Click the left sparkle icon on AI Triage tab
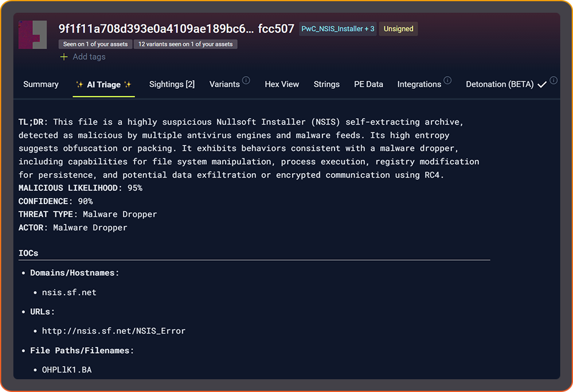The width and height of the screenshot is (573, 392). coord(80,84)
